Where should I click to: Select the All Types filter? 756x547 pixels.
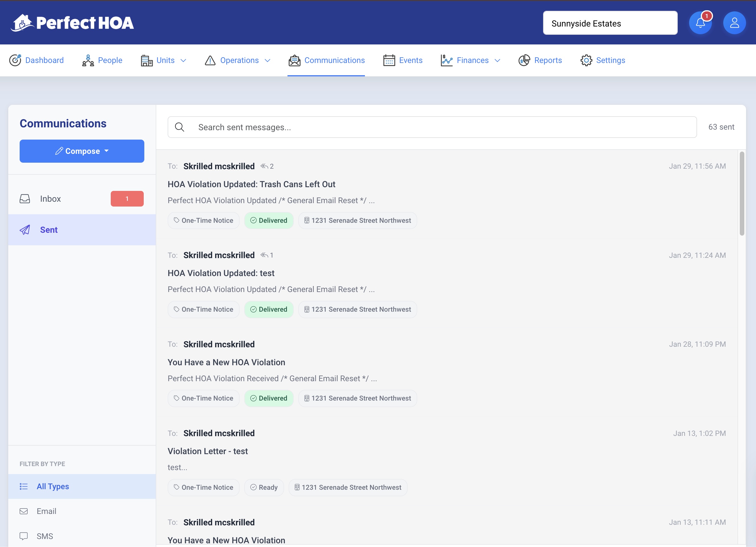53,486
